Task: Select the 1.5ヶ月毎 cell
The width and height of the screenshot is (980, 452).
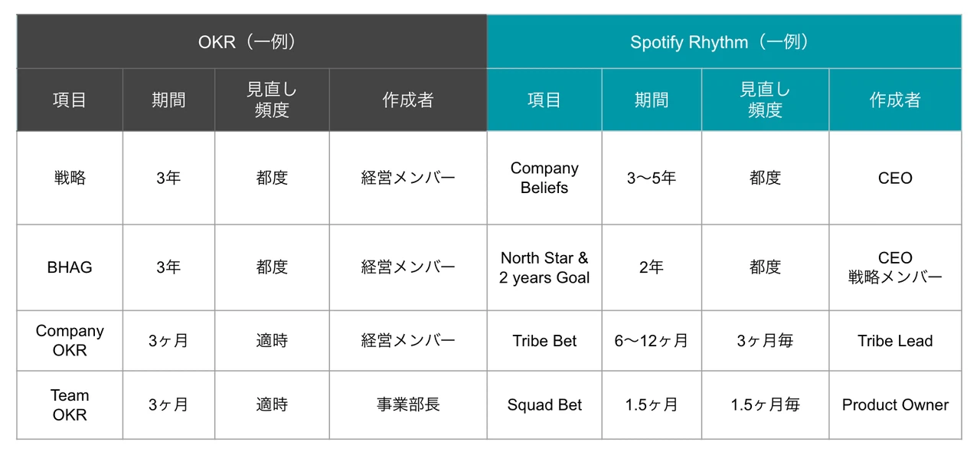Action: [x=765, y=405]
